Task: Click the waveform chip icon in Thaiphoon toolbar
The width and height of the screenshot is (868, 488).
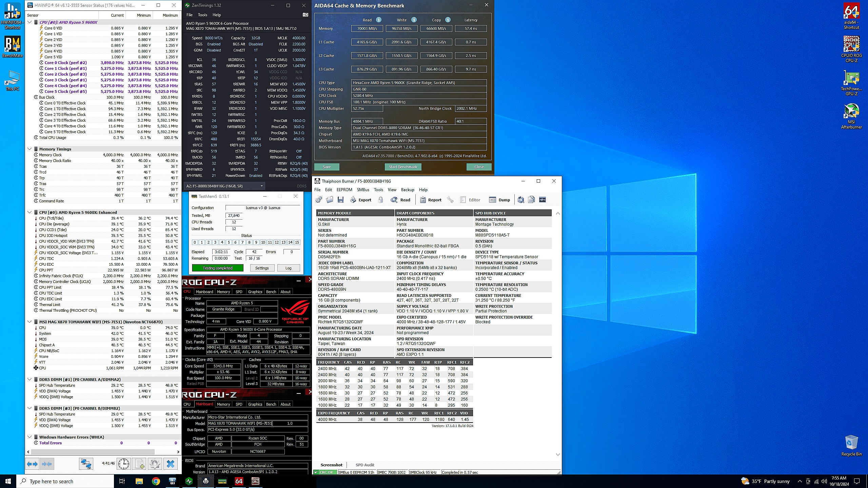Action: 542,200
